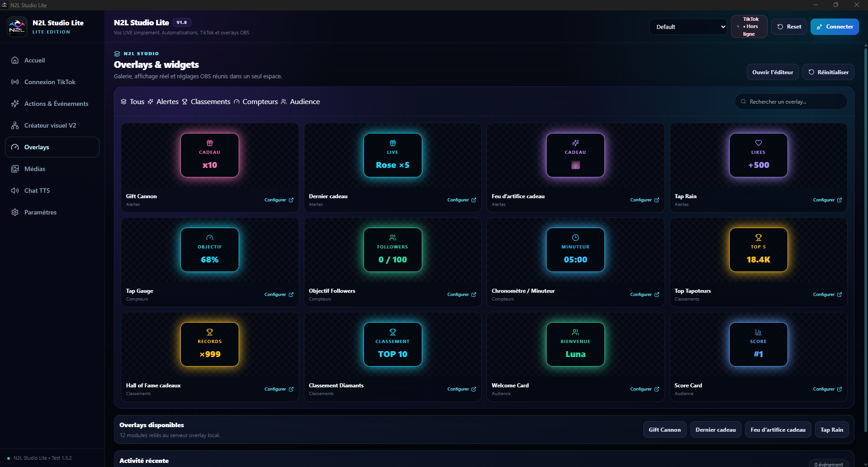This screenshot has width=868, height=467.
Task: Open Créateur visuel V2
Action: pyautogui.click(x=52, y=125)
